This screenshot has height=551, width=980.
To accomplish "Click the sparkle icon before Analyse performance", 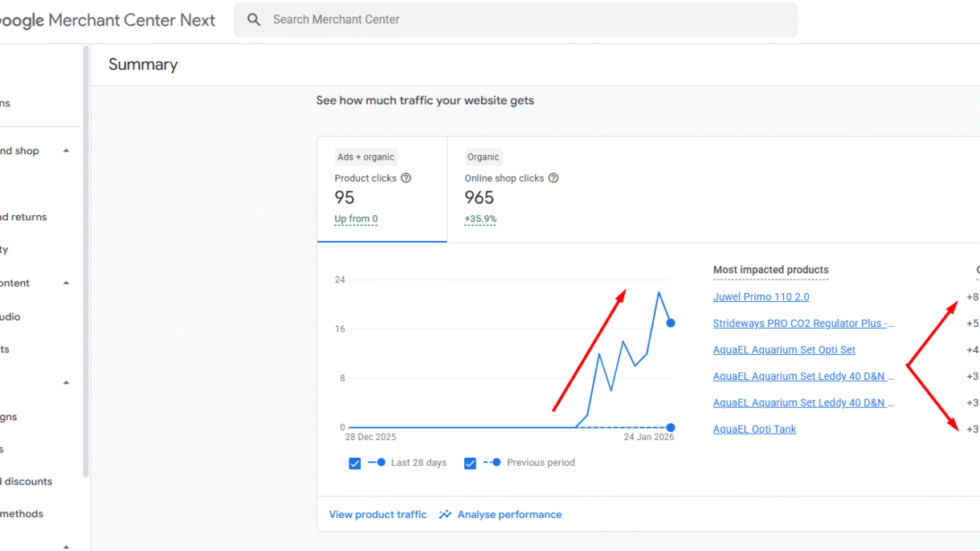I will click(445, 515).
